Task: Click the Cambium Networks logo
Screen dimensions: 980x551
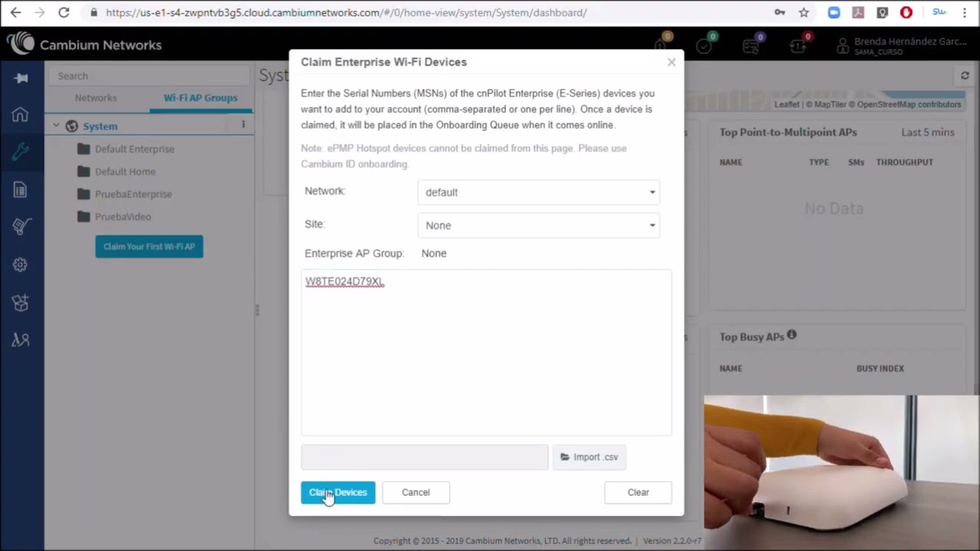Action: coord(84,44)
